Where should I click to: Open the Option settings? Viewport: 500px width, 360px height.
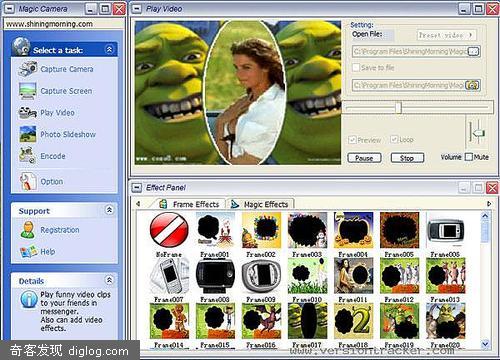click(41, 182)
